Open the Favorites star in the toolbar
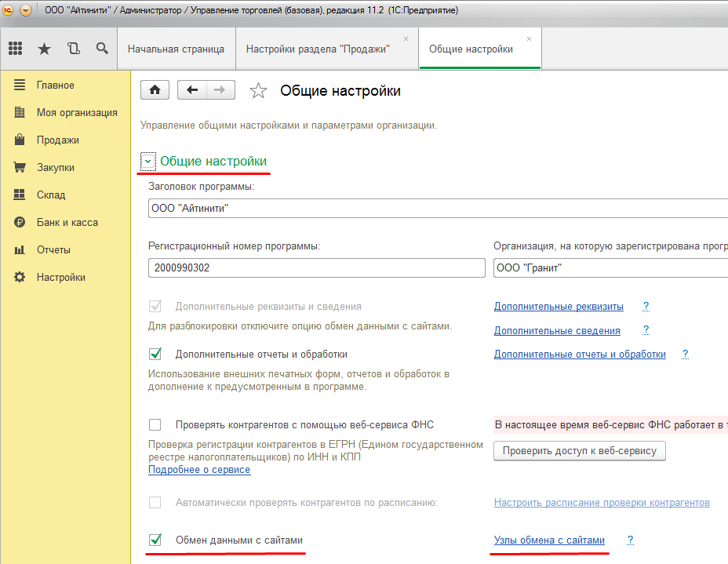 (x=44, y=49)
